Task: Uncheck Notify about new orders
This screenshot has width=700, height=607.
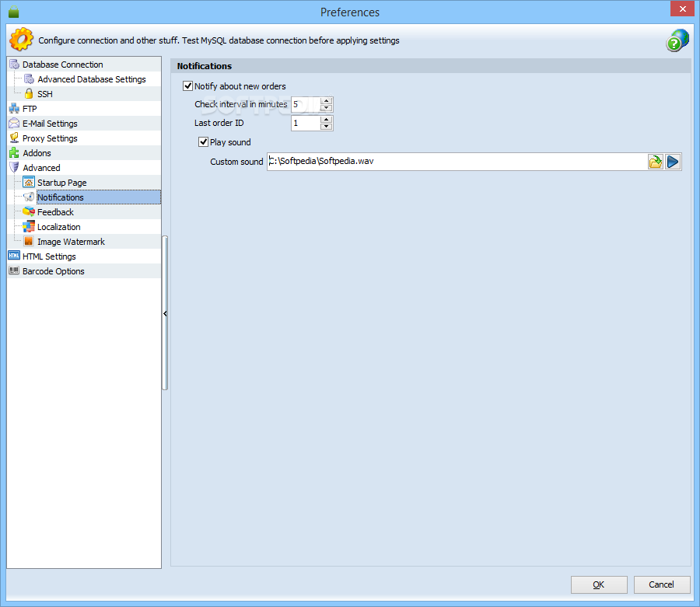Action: (188, 85)
